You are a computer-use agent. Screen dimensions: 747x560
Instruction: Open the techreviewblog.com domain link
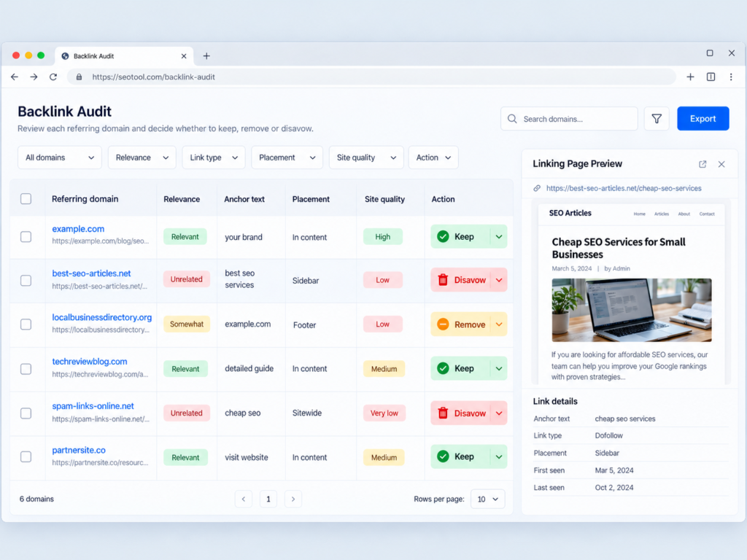click(x=90, y=362)
